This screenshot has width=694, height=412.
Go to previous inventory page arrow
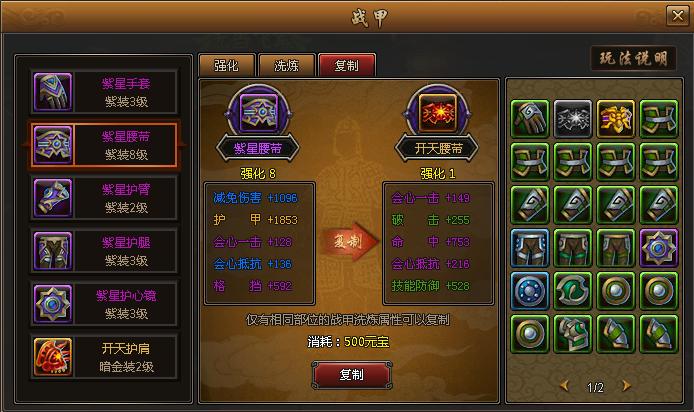[564, 386]
